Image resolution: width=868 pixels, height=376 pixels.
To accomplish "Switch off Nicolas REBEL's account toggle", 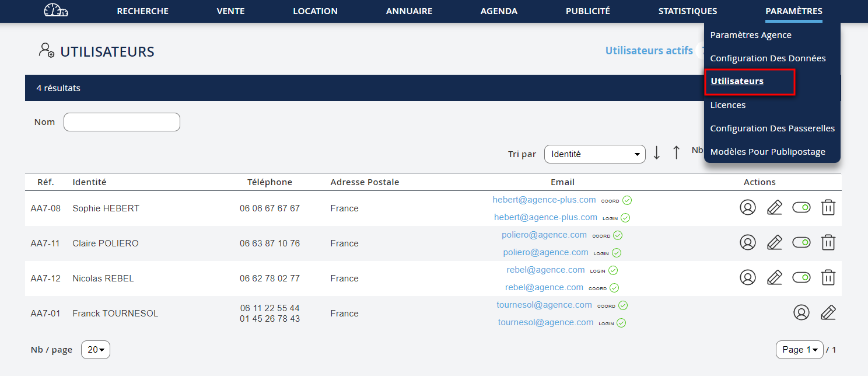I will click(x=801, y=277).
